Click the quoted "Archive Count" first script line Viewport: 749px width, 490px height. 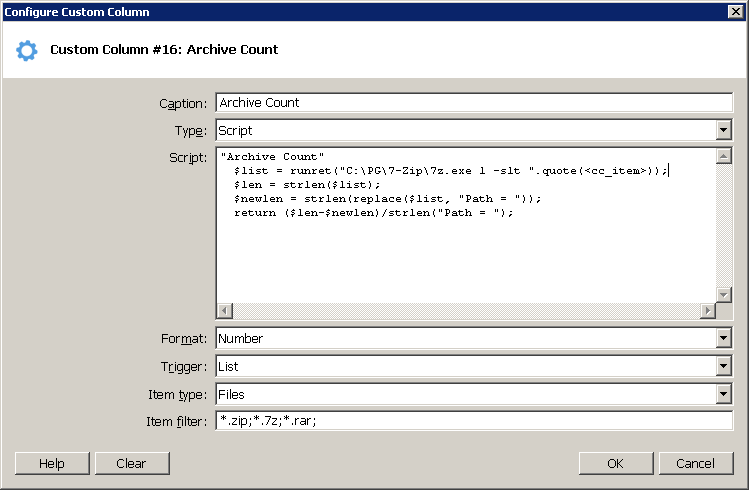click(x=272, y=157)
